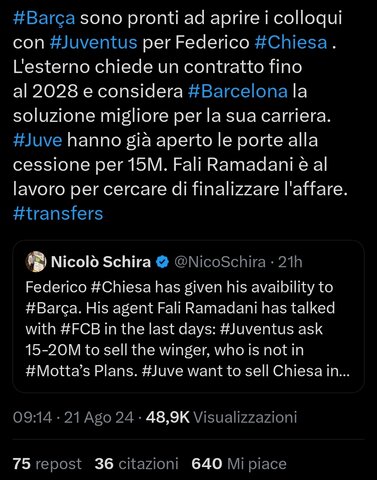Click the blue verified badge icon
This screenshot has width=377, height=480.
[x=162, y=262]
